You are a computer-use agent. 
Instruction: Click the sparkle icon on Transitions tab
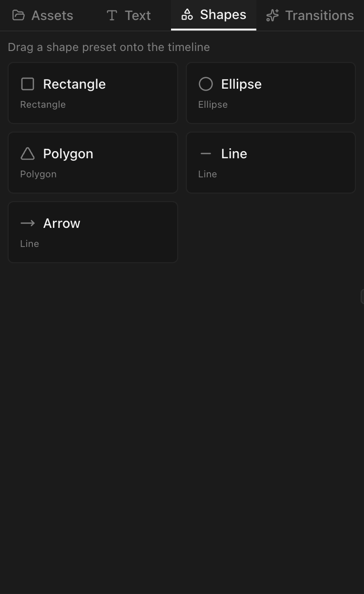pyautogui.click(x=273, y=15)
